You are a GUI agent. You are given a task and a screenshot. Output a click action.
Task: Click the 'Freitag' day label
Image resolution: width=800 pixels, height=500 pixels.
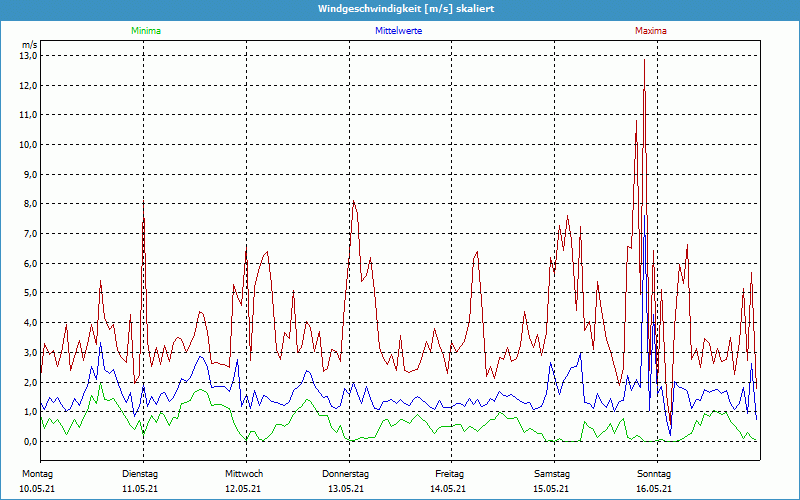tap(449, 474)
